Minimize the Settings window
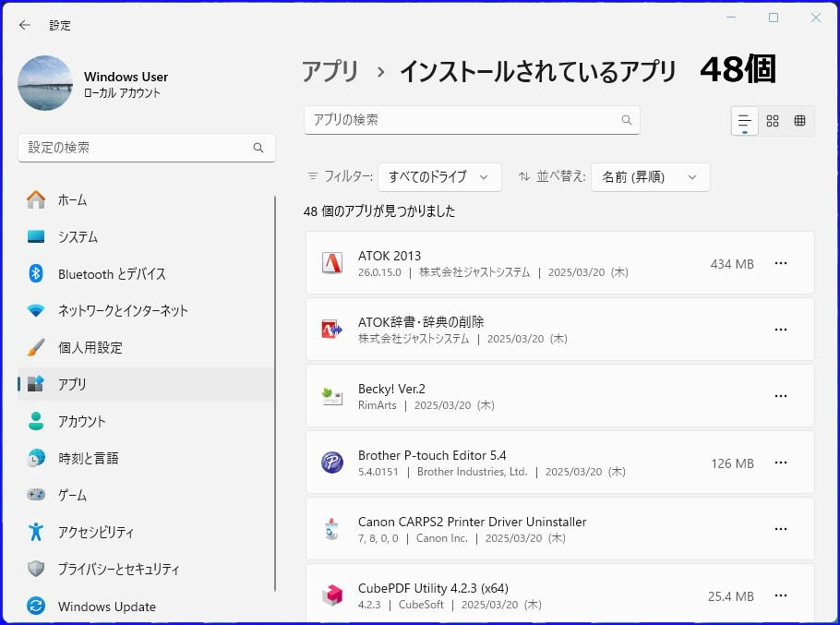The width and height of the screenshot is (840, 625). coord(731,18)
